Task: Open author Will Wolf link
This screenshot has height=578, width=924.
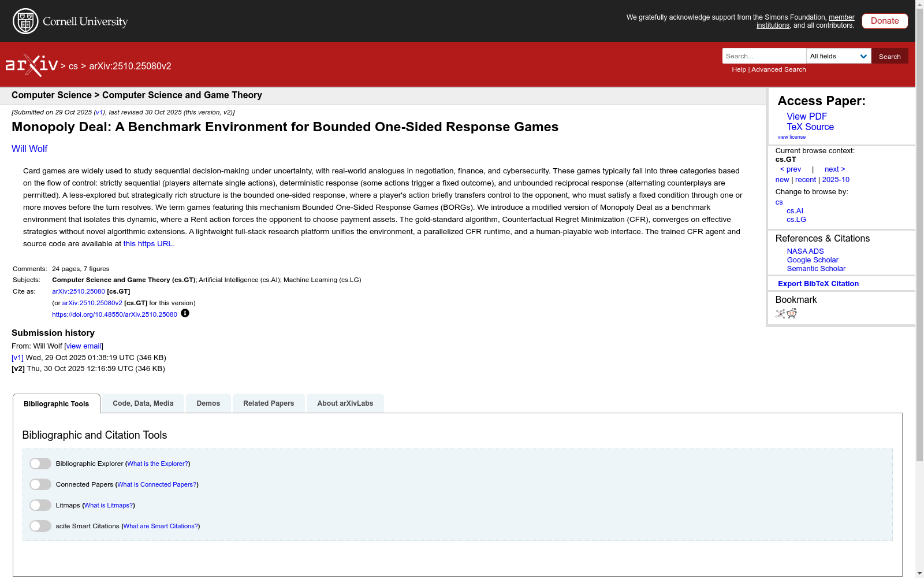Action: 29,149
